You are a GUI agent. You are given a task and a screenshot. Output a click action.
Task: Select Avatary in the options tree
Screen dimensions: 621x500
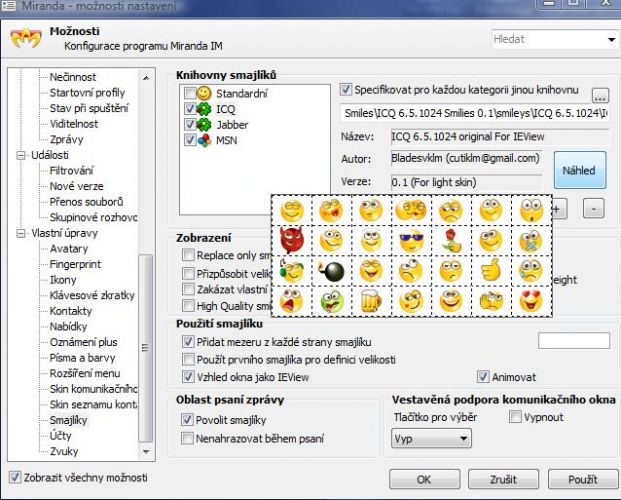click(69, 249)
